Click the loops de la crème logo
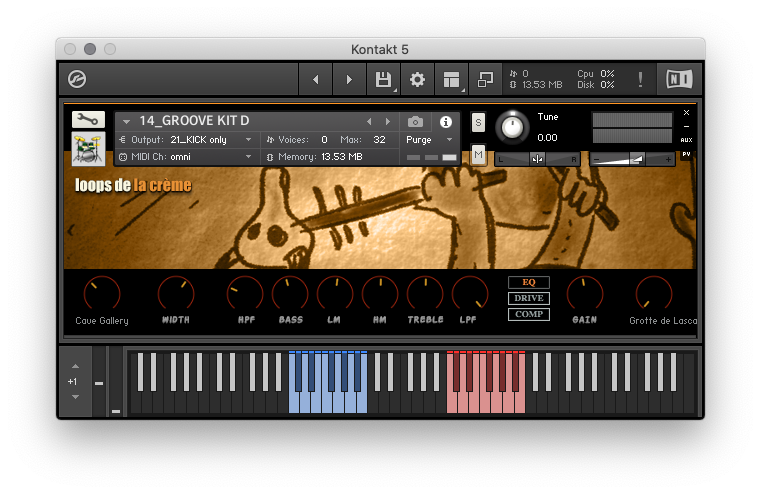The height and width of the screenshot is (494, 761). (x=133, y=185)
